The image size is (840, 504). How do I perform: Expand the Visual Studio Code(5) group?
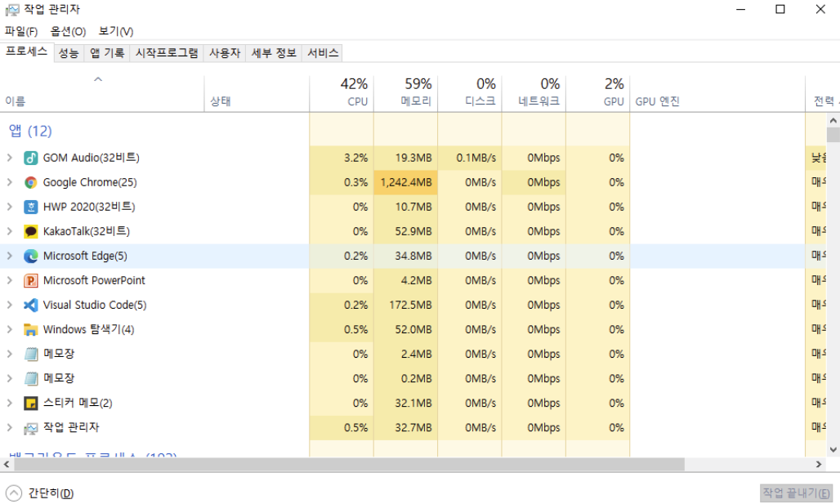click(10, 305)
